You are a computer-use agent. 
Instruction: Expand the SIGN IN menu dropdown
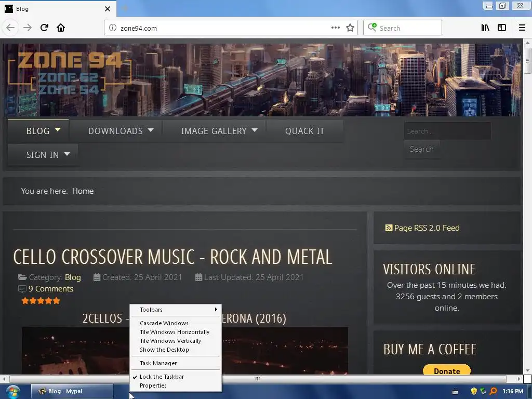click(67, 154)
